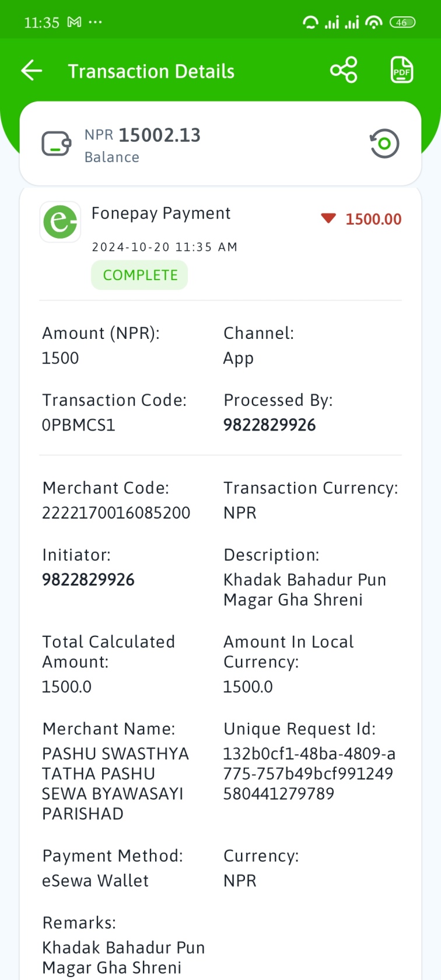
Task: Tap the Transaction Code OPBMCS1
Action: pyautogui.click(x=78, y=425)
